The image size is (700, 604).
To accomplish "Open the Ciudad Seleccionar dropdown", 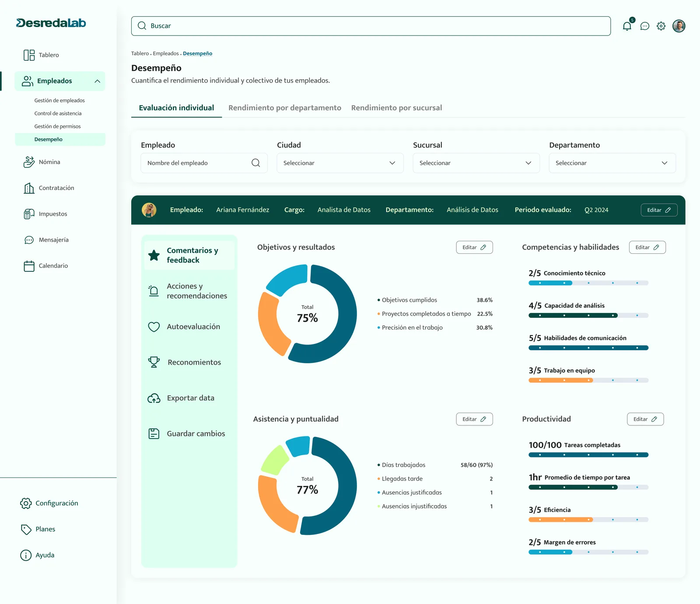I will [340, 163].
